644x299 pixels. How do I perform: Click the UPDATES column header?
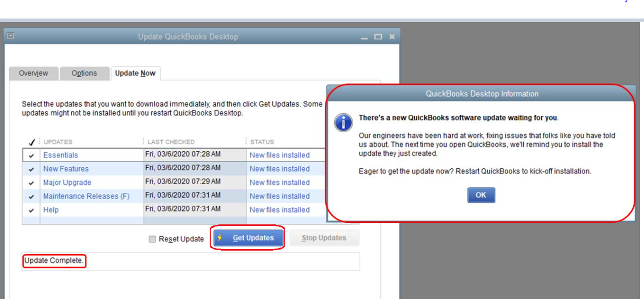click(x=58, y=142)
